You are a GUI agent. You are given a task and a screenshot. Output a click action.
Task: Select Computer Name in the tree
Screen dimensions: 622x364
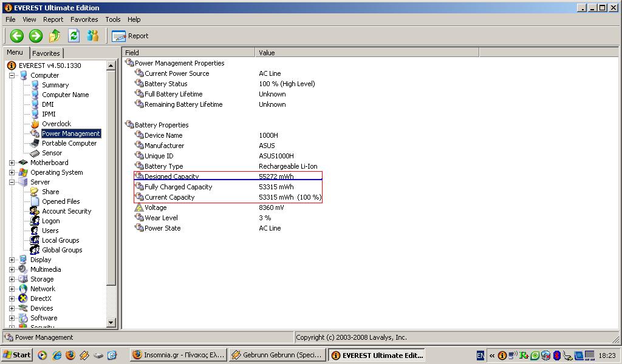coord(66,95)
